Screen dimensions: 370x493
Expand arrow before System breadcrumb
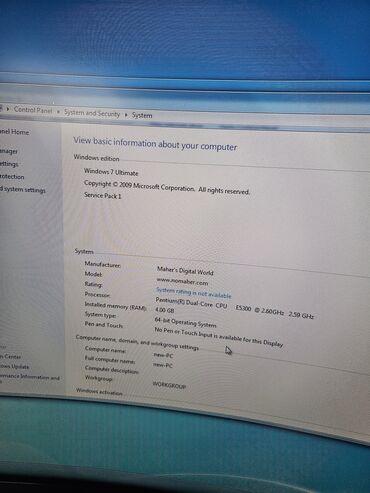[x=126, y=115]
